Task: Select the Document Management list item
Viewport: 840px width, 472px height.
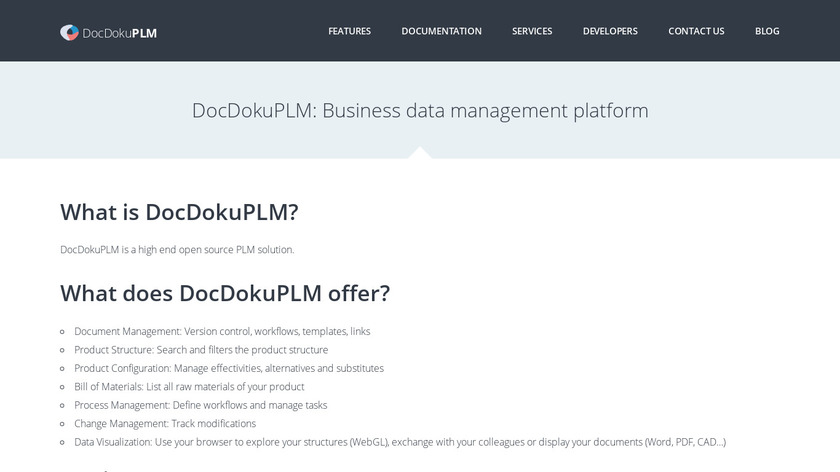Action: 222,331
